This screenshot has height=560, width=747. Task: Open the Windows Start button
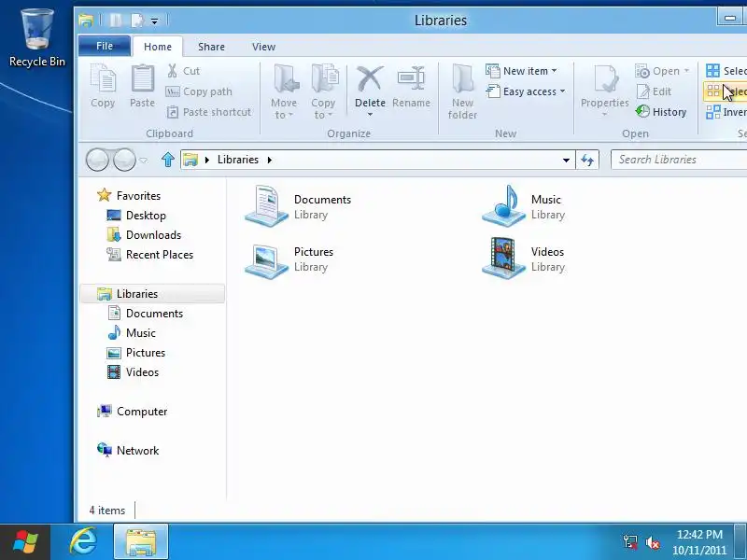25,542
